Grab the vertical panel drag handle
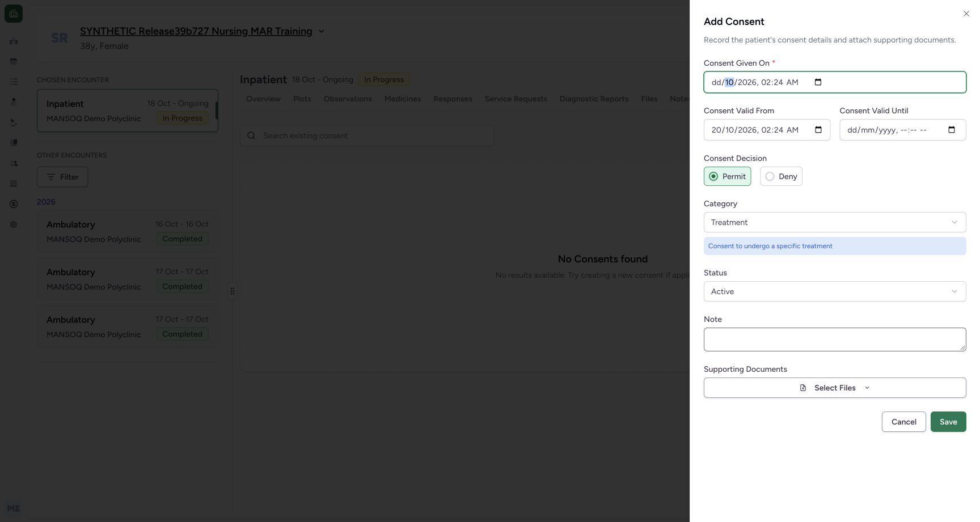980x522 pixels. pyautogui.click(x=233, y=291)
